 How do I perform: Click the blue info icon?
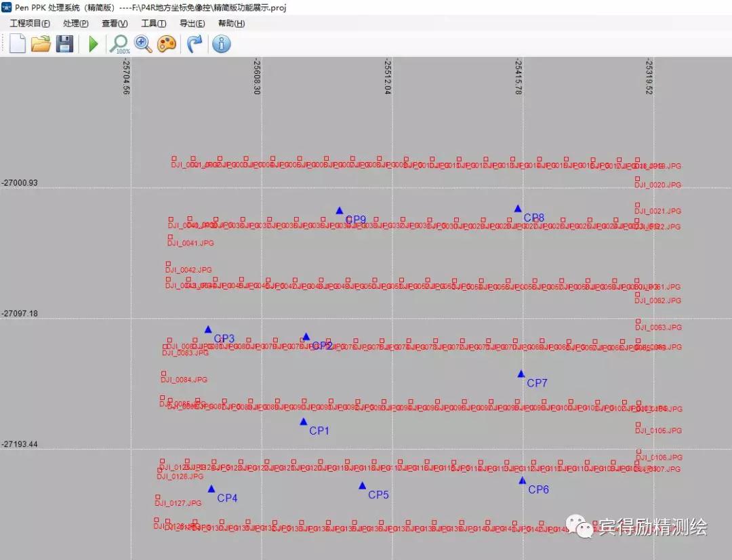222,44
